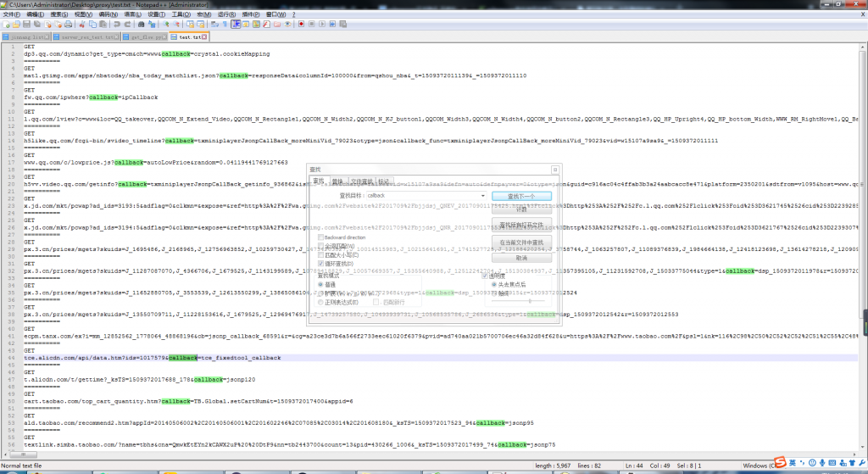
Task: Open Sogou soft keyboard icon
Action: [832, 463]
